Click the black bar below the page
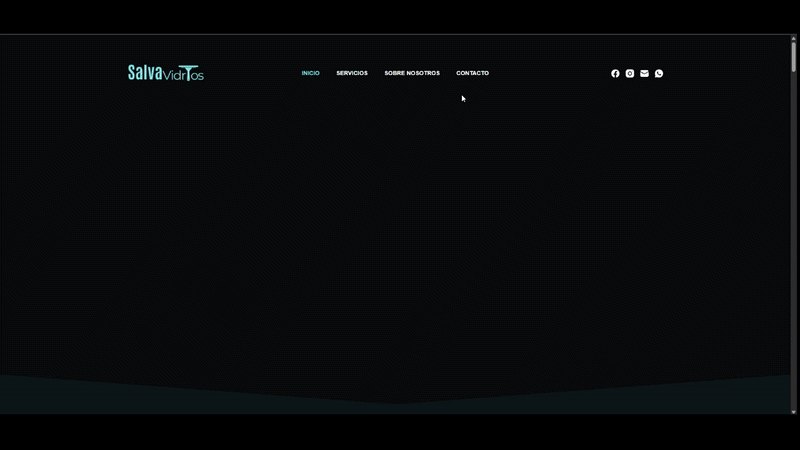The height and width of the screenshot is (450, 800). (400, 432)
